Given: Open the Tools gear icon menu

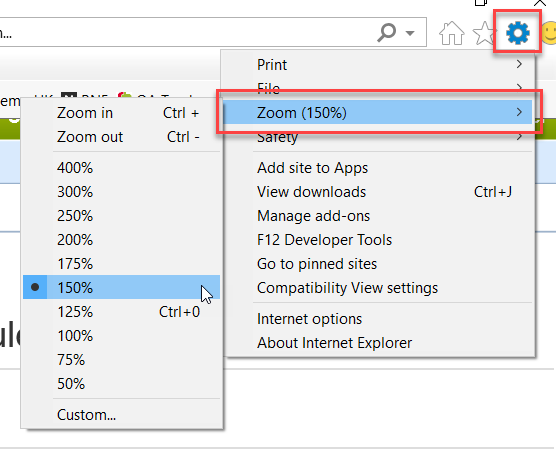Looking at the screenshot, I should (x=517, y=33).
